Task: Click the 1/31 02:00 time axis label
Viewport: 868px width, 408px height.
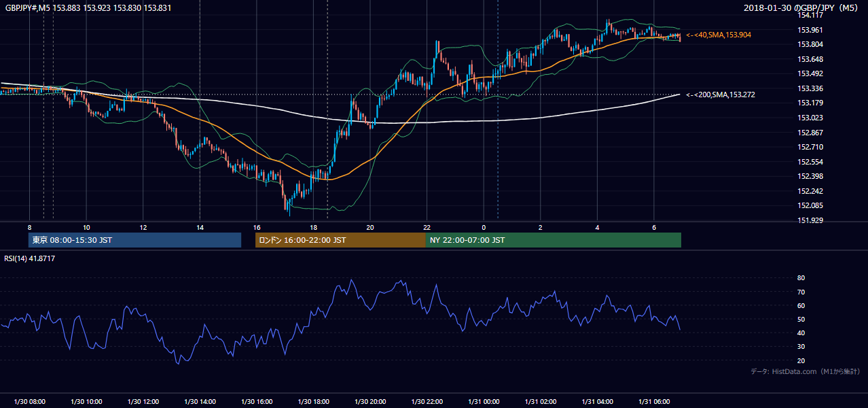Action: [x=540, y=402]
